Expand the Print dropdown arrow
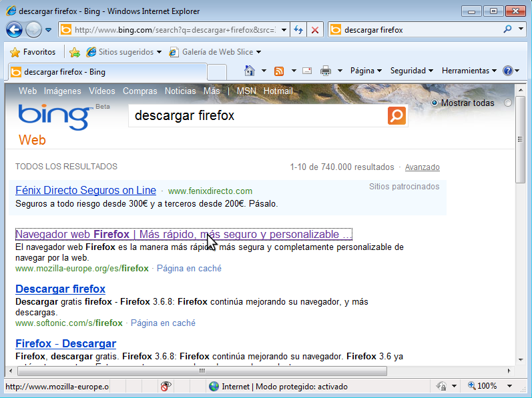Viewport: 532px width, 398px height. tap(340, 71)
